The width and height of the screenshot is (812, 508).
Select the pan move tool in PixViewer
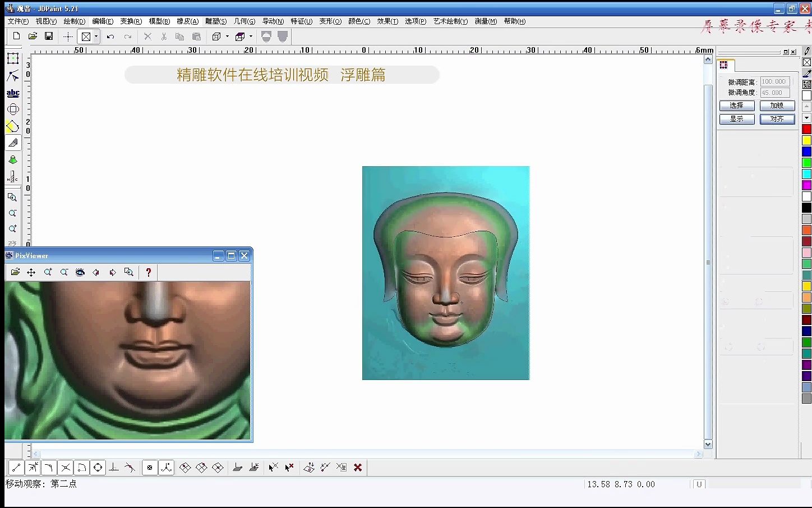31,272
